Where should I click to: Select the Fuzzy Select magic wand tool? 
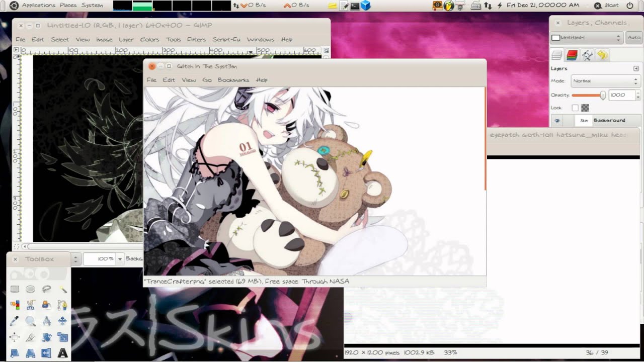tap(63, 289)
